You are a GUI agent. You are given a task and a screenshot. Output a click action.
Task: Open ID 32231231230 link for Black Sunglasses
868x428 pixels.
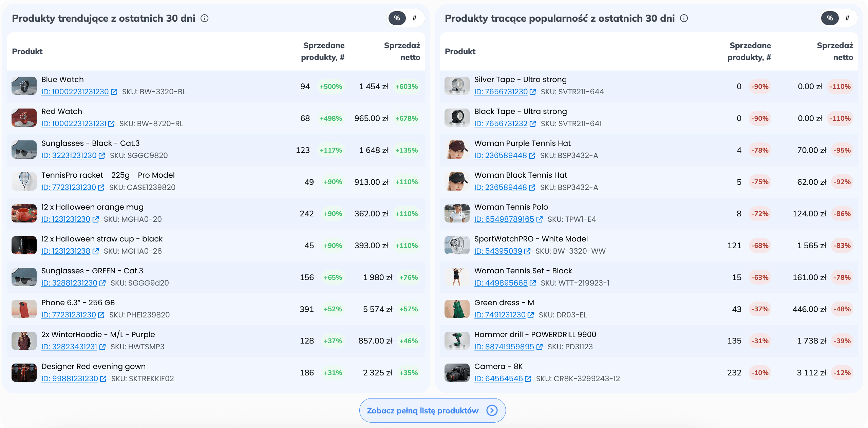(69, 156)
